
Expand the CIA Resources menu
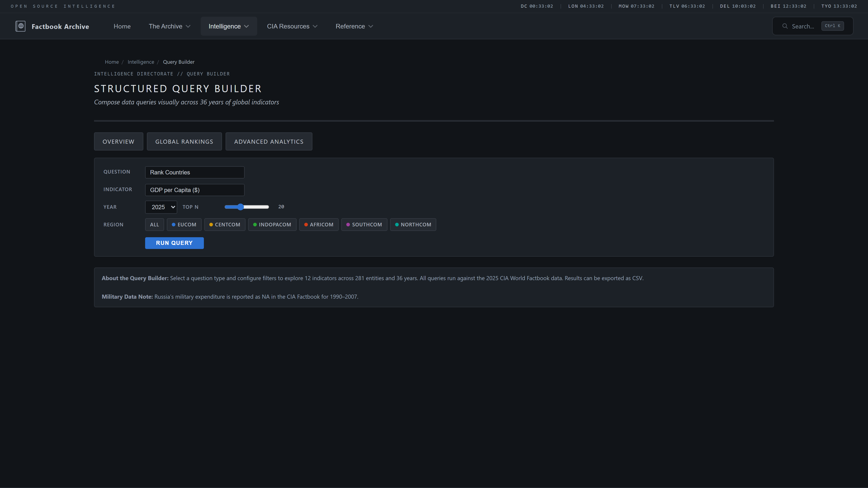point(292,26)
